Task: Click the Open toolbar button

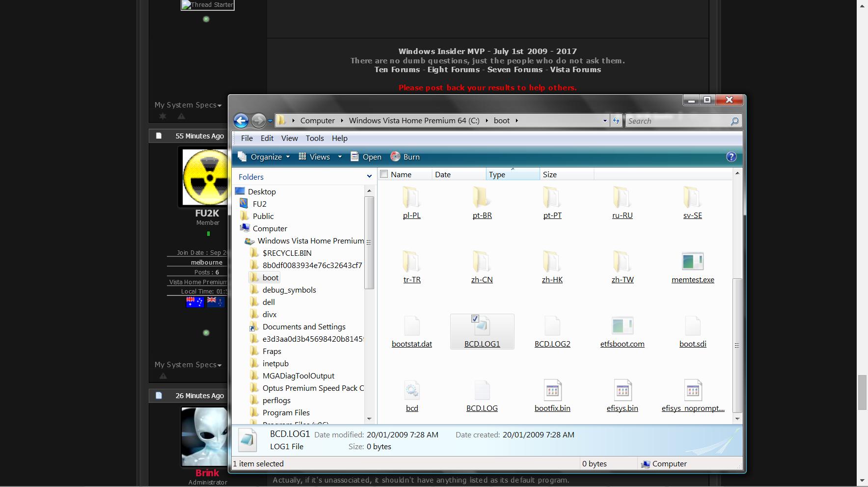Action: pos(366,157)
